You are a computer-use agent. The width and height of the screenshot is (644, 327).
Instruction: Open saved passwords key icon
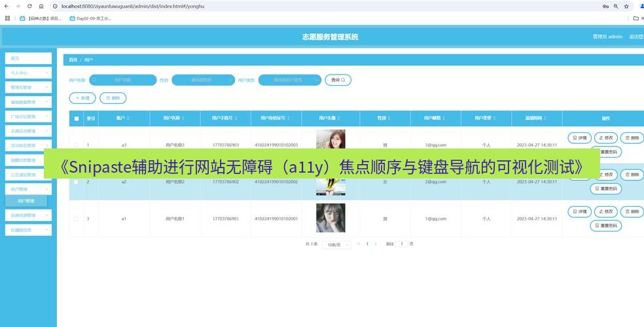[605, 6]
